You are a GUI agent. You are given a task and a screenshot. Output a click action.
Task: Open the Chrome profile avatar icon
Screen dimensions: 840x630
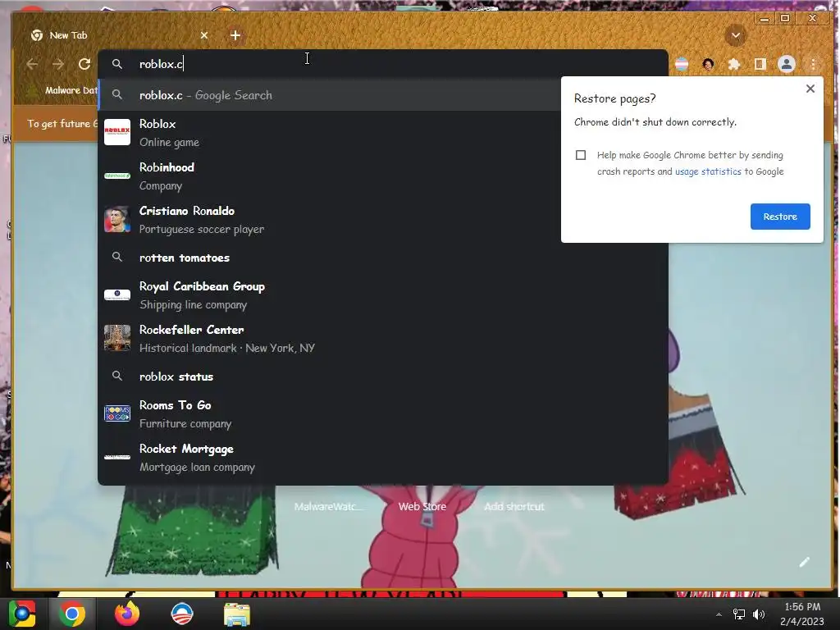pos(787,64)
